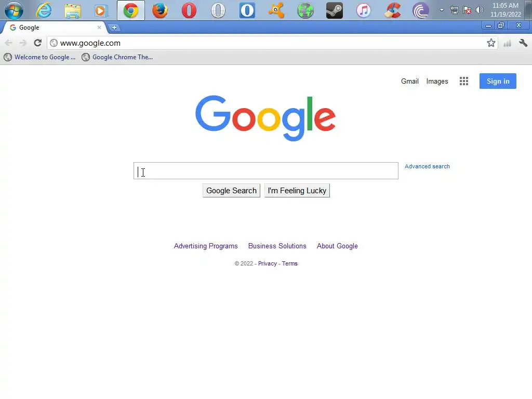This screenshot has height=399, width=532.
Task: Open Advanced search link
Action: [427, 166]
